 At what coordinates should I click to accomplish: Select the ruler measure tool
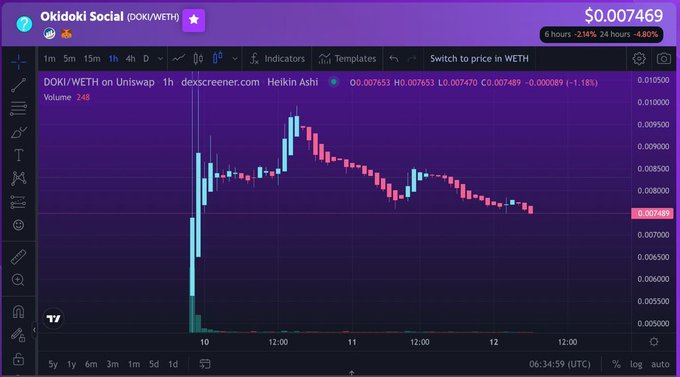click(x=18, y=257)
